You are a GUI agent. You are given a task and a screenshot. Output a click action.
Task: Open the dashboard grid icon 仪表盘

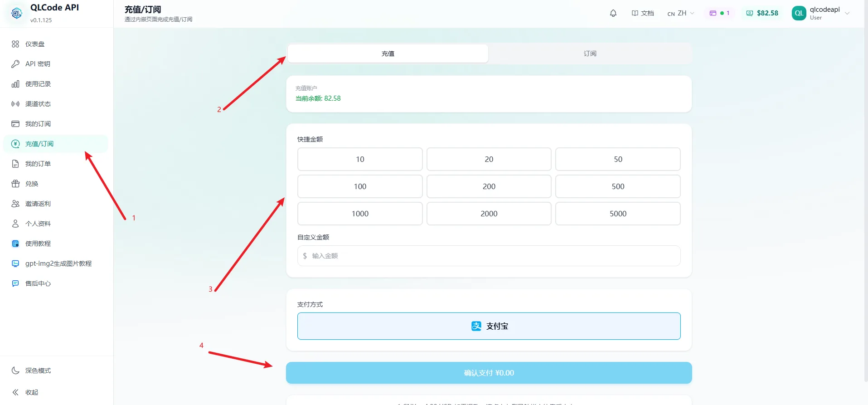pyautogui.click(x=15, y=44)
